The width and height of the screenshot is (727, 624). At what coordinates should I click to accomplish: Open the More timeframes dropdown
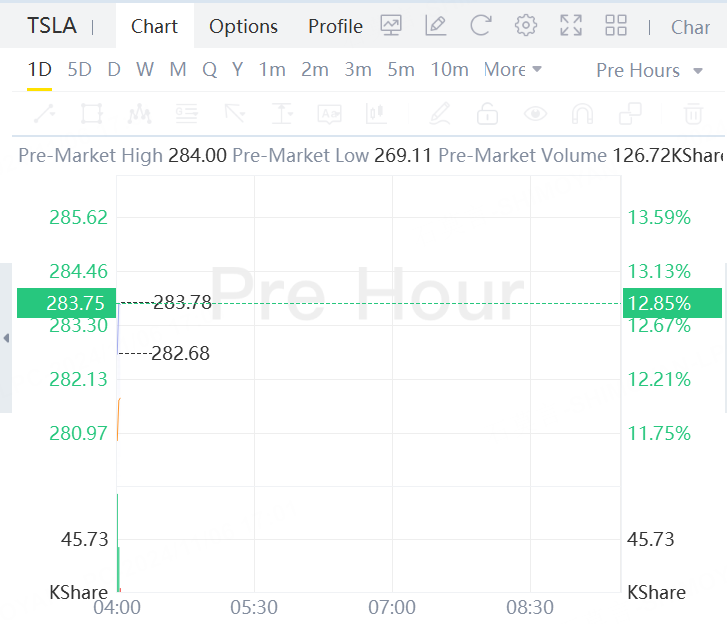512,70
